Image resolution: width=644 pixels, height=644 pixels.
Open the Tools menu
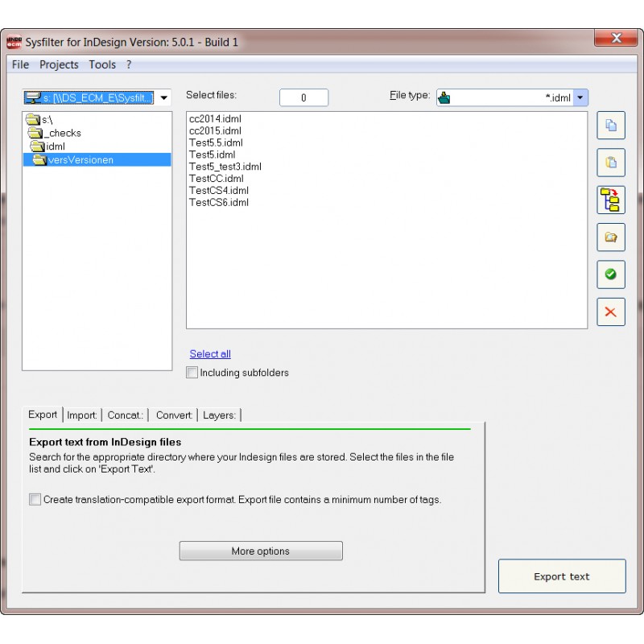(102, 64)
